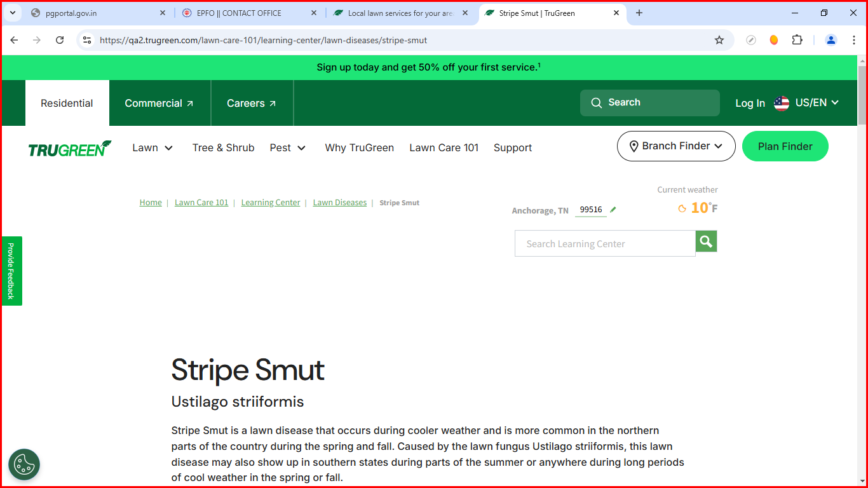The width and height of the screenshot is (868, 488).
Task: Bookmark this page with the star icon
Action: tap(719, 40)
